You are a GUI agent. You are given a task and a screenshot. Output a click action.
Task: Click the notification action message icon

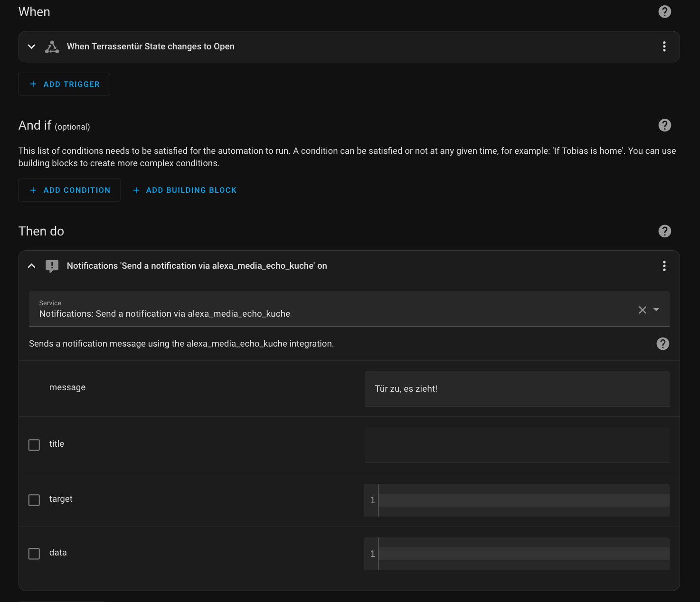52,266
